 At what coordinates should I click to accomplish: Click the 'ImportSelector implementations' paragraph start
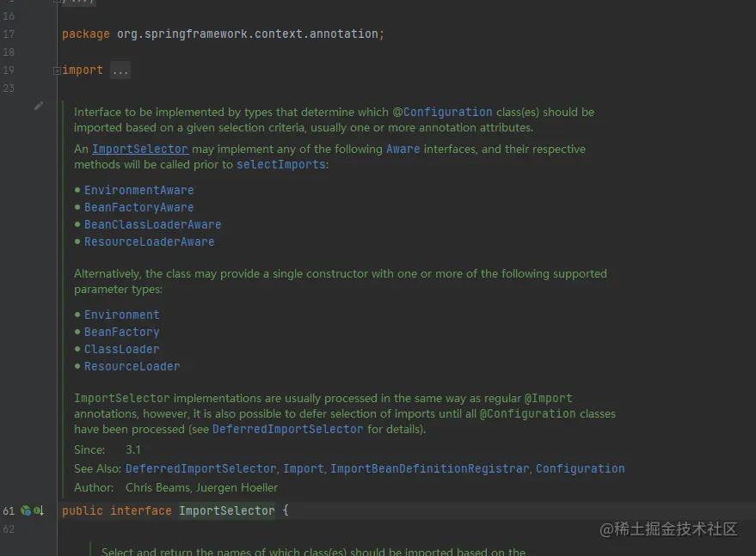point(167,399)
